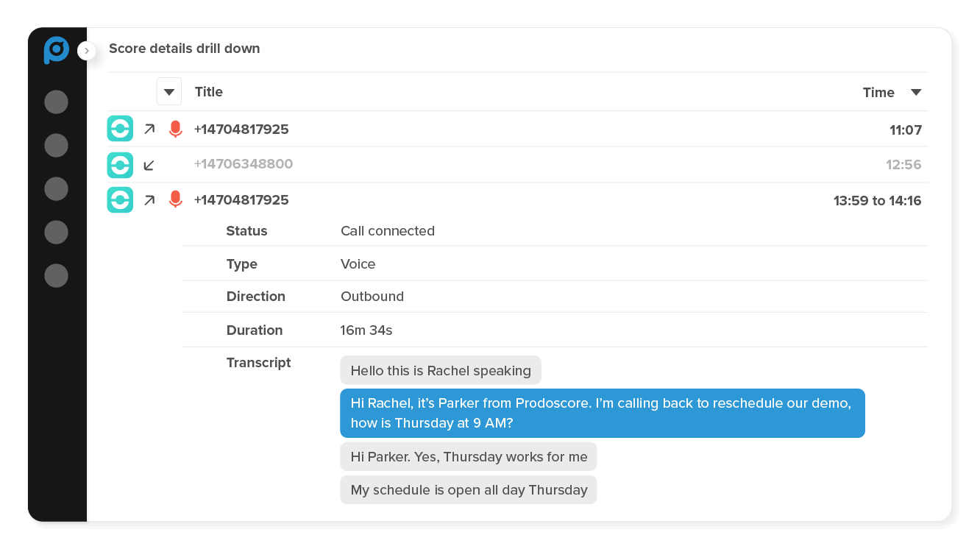Open the greyed +14706348800 call row
980x549 pixels.
(x=244, y=164)
